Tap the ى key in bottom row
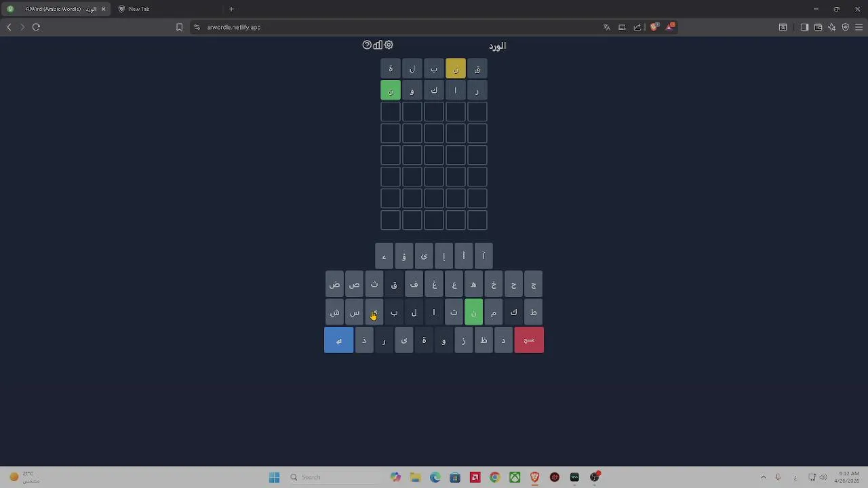868x488 pixels. pyautogui.click(x=403, y=340)
